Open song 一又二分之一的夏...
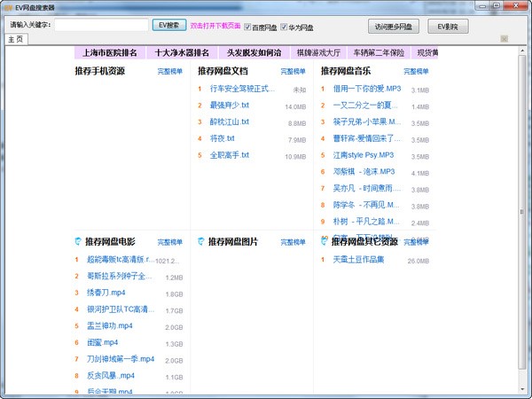 365,106
